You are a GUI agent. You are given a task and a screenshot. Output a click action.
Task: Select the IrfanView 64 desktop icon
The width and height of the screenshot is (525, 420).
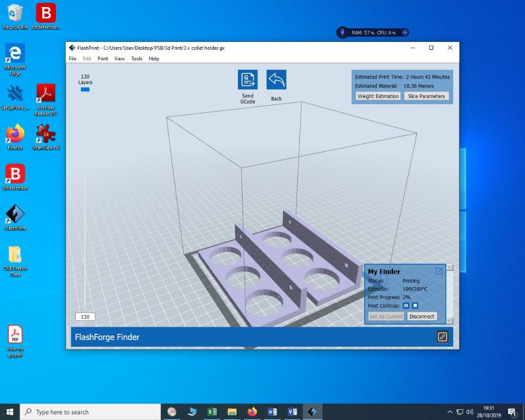[x=46, y=137]
